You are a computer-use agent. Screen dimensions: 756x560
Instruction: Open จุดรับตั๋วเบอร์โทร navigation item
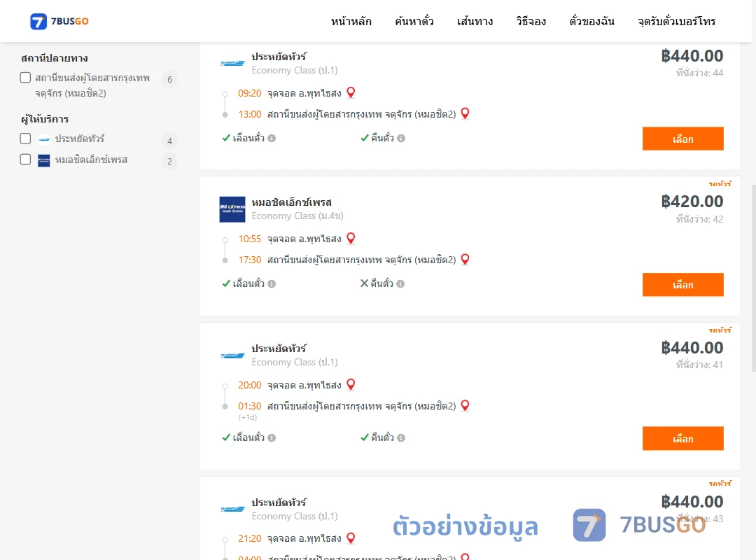tap(676, 21)
